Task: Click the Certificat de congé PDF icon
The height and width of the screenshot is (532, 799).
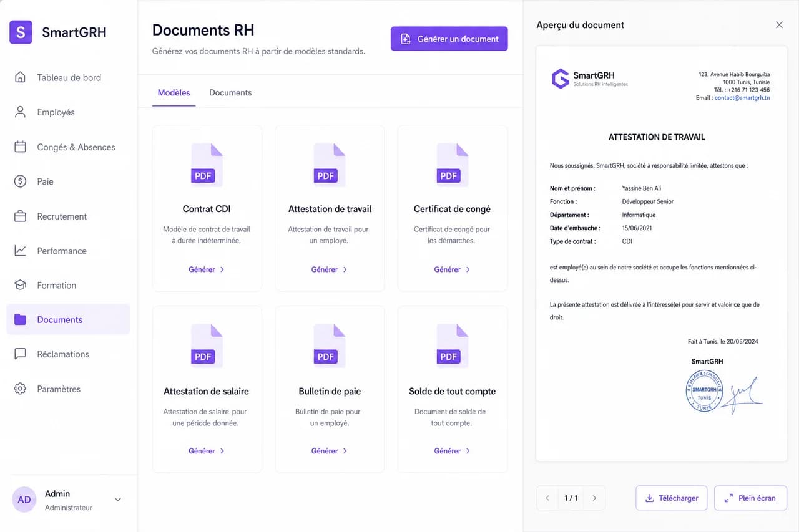Action: (452, 165)
